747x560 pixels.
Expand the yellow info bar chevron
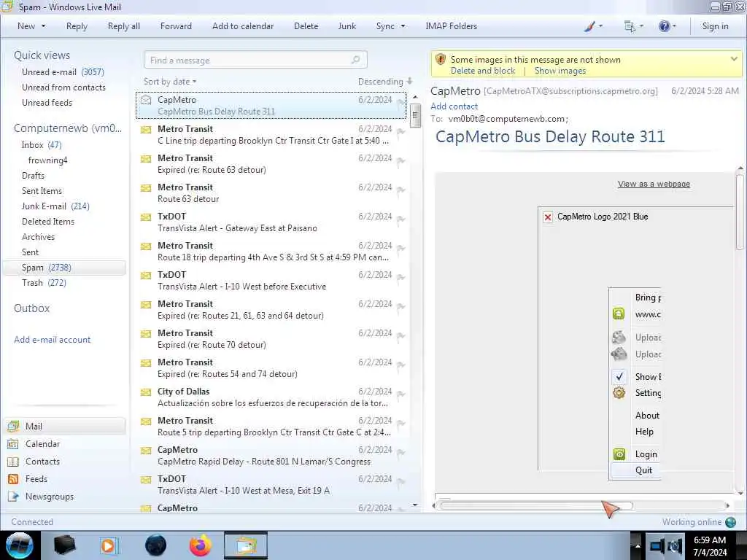pos(734,59)
